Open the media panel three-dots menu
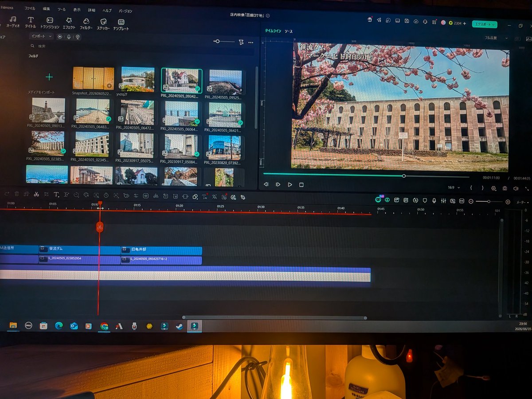 coord(250,43)
